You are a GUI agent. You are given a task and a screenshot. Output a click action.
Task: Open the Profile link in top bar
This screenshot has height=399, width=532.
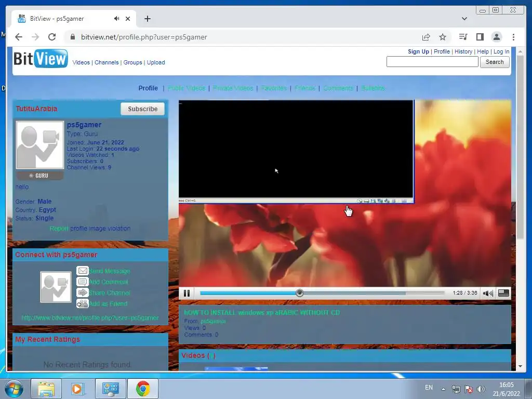[x=442, y=51]
